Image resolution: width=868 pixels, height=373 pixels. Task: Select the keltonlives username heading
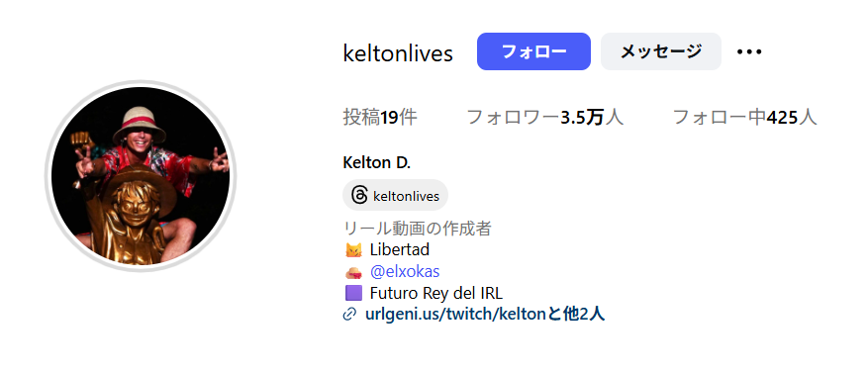pos(398,53)
